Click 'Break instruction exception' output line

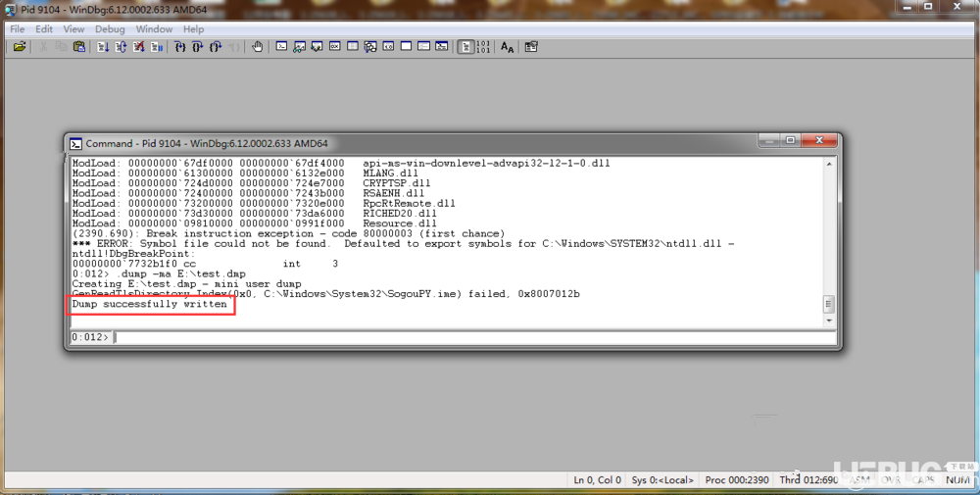(288, 233)
